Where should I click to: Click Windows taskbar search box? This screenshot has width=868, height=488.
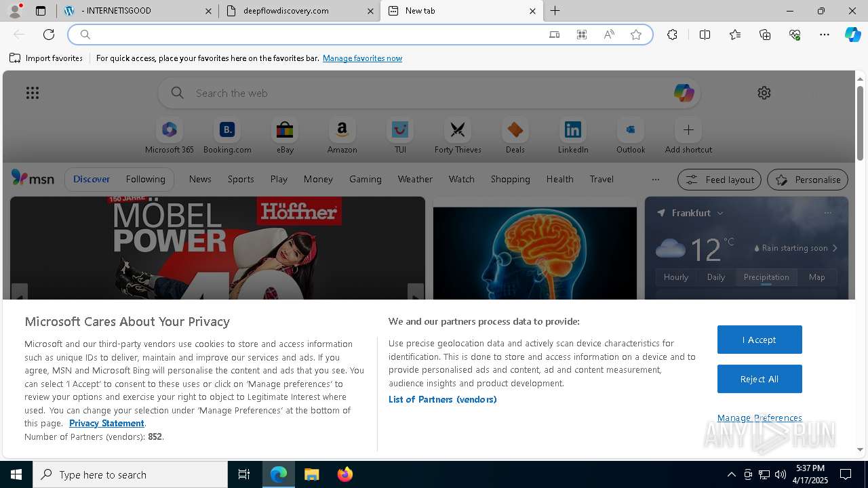pos(130,474)
